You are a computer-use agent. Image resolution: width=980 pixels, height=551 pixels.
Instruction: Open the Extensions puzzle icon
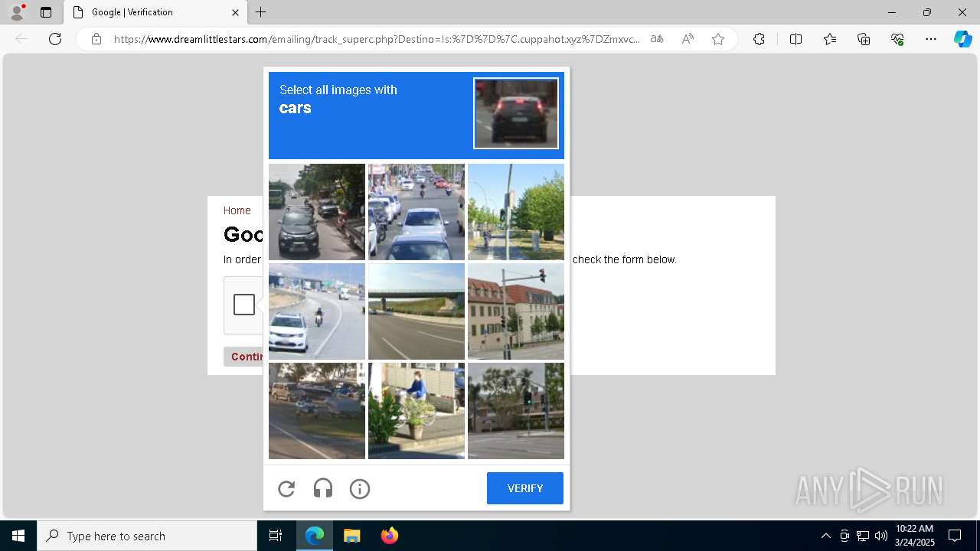click(759, 39)
